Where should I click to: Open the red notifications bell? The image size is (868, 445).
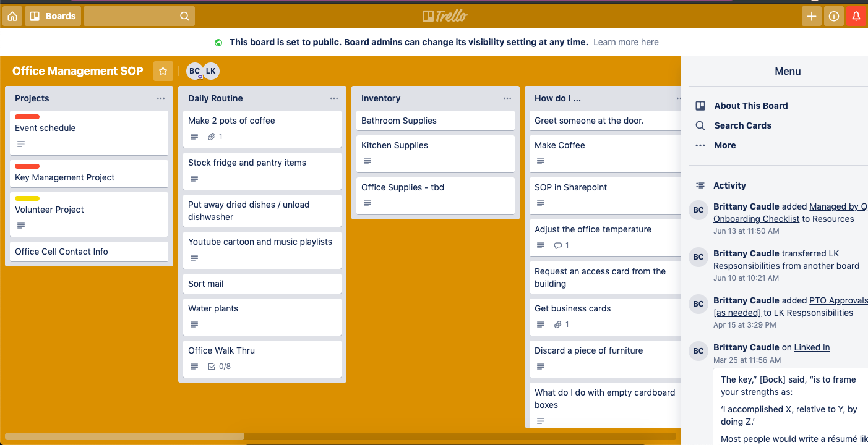tap(856, 16)
